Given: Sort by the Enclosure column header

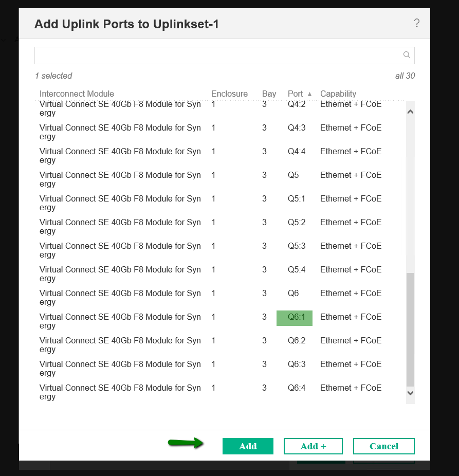Looking at the screenshot, I should coord(229,94).
